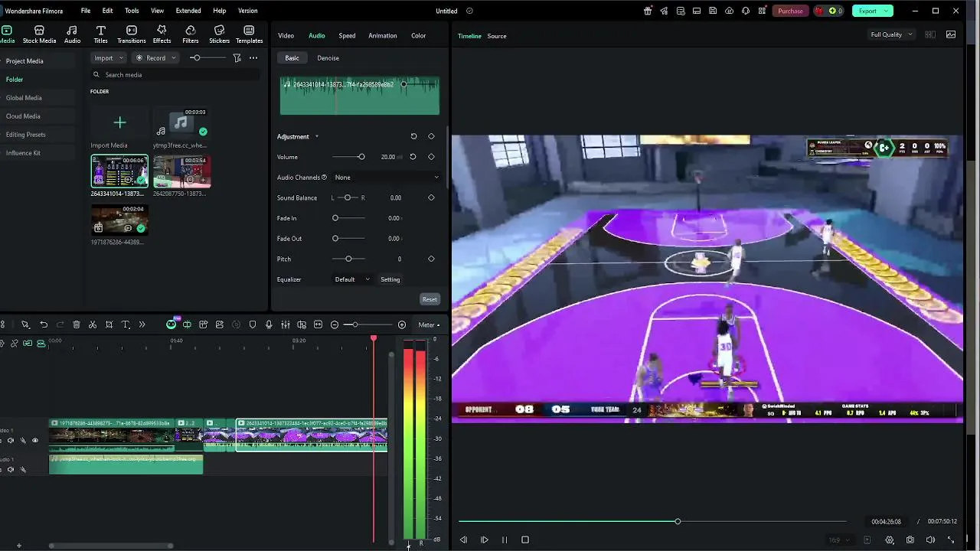Viewport: 980px width, 551px height.
Task: Click the save project icon in title bar
Action: pos(713,11)
